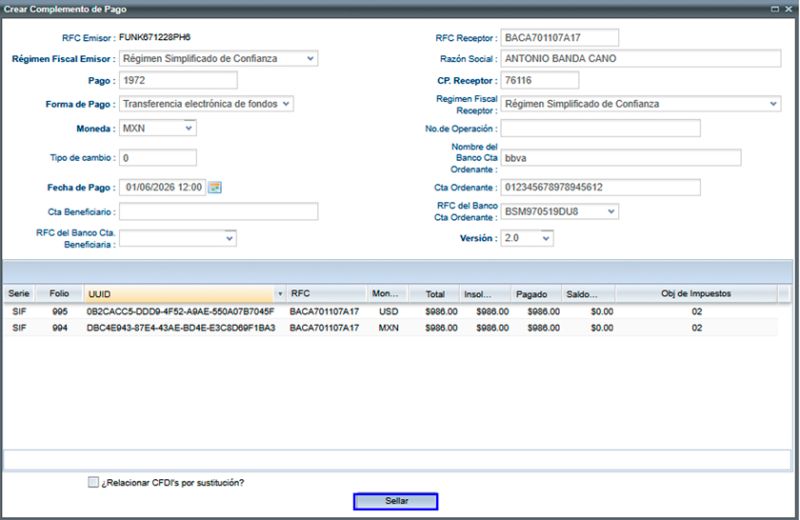Click $0.00 saldo in folio 994 row
800x520 pixels.
click(602, 328)
